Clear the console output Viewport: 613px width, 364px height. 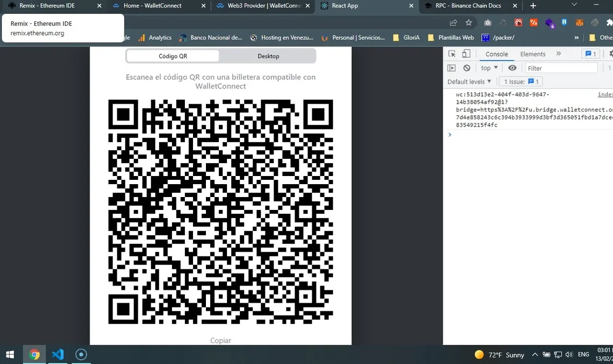[x=467, y=68]
